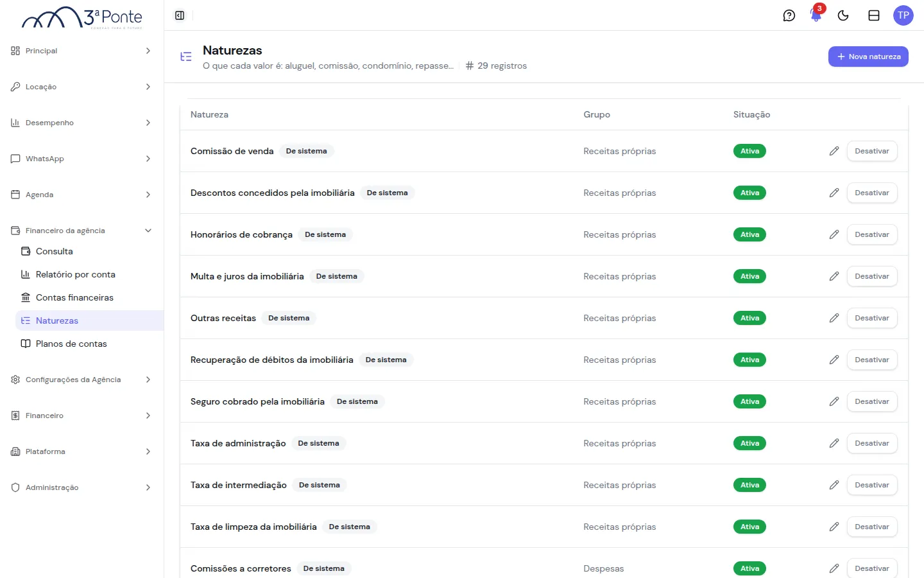Desativar Descontos concedidos pela imobiliária
Image resolution: width=924 pixels, height=578 pixels.
pyautogui.click(x=872, y=193)
